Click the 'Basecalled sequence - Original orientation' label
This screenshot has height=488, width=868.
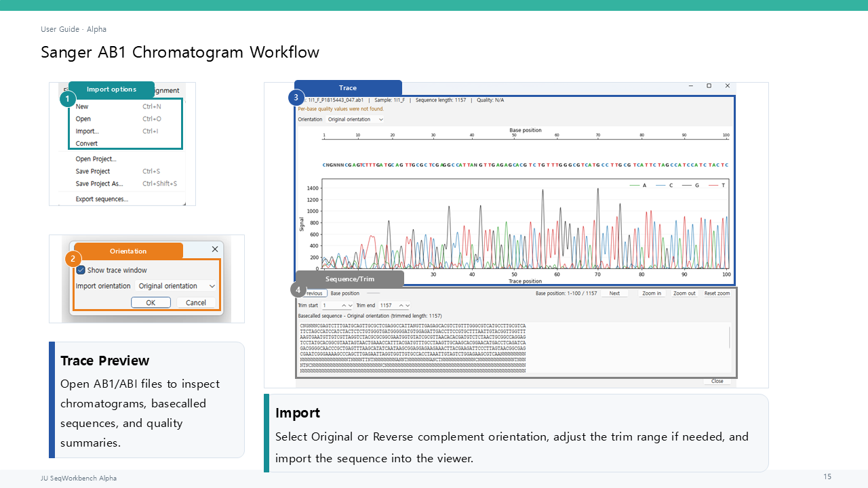click(x=370, y=316)
